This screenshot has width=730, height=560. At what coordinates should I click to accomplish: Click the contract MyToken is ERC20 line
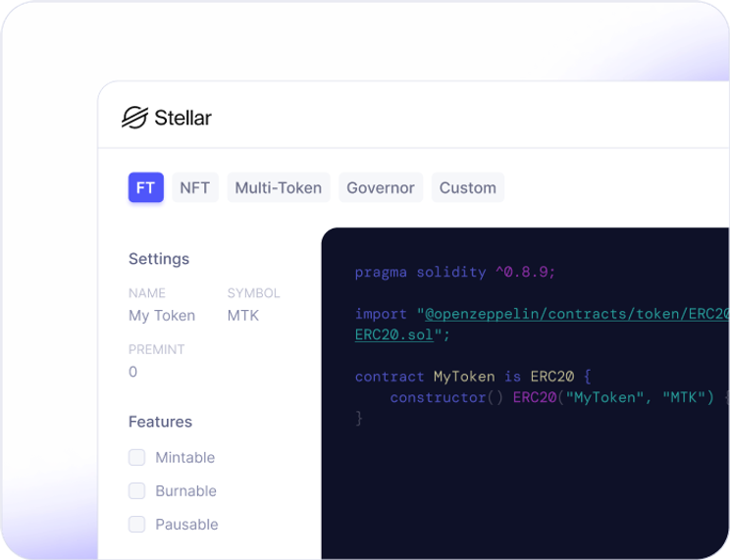click(x=473, y=377)
